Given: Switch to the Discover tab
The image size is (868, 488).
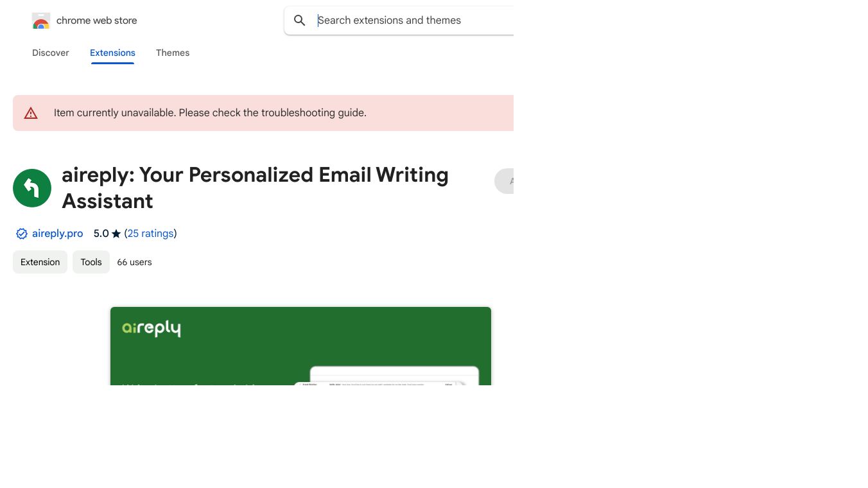Looking at the screenshot, I should click(51, 53).
